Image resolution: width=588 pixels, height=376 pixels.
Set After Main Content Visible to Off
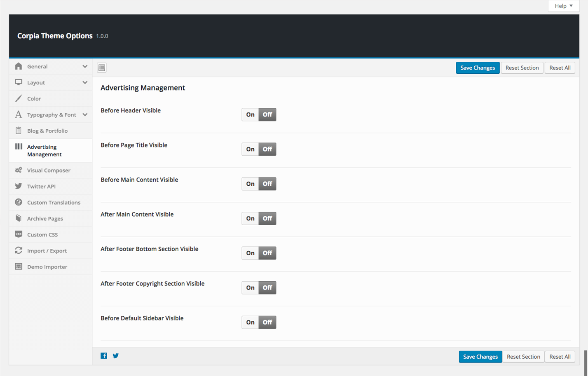point(267,218)
